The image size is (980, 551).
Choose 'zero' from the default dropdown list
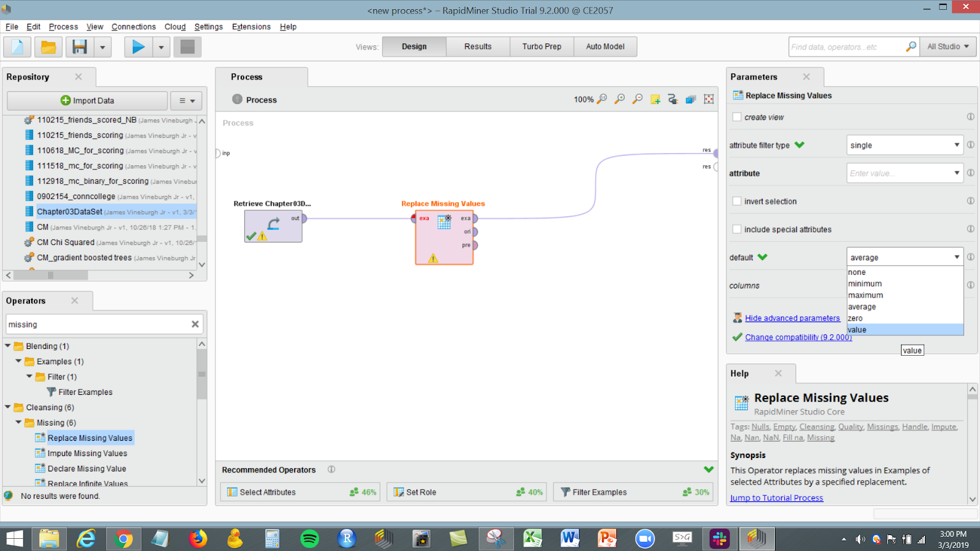905,318
